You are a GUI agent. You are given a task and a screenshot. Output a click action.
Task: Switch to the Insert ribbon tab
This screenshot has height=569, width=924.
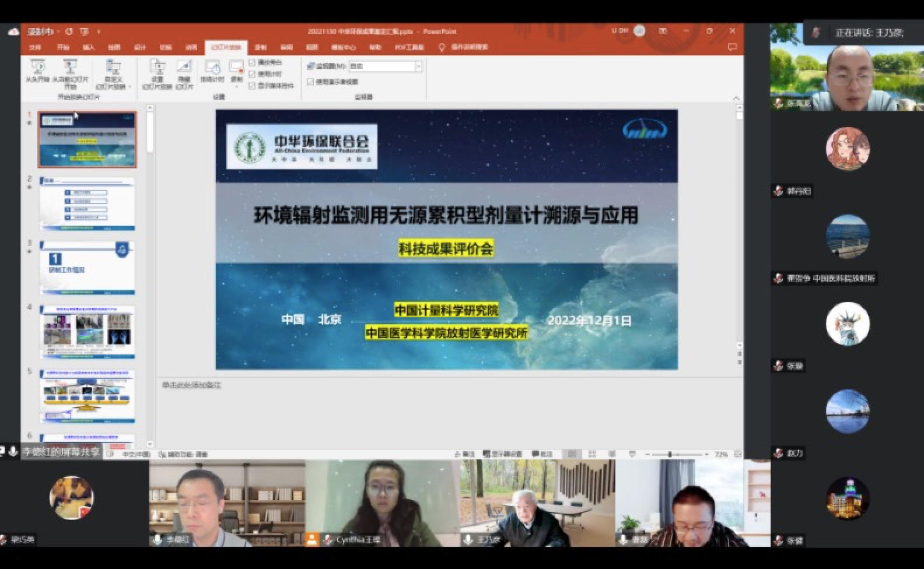[89, 47]
